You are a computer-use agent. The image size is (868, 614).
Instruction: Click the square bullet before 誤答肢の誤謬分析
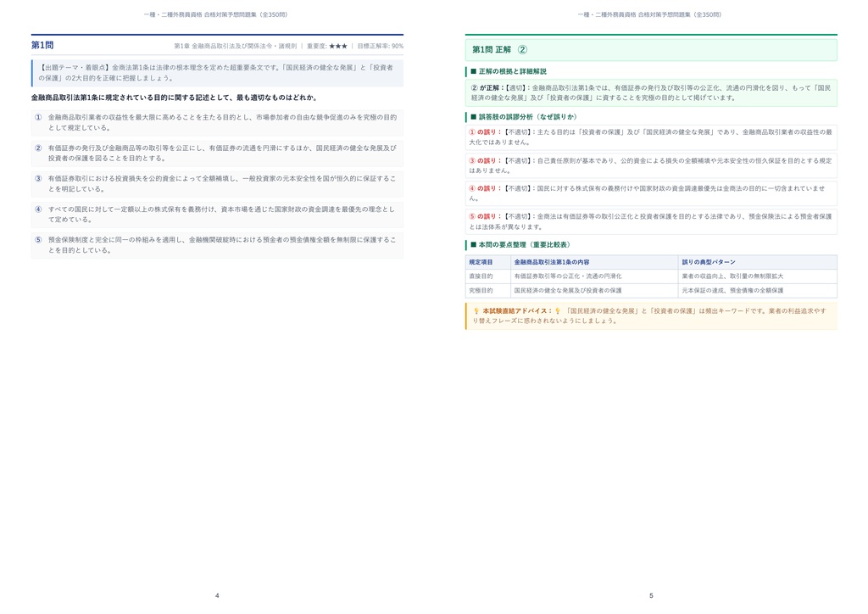tap(474, 117)
